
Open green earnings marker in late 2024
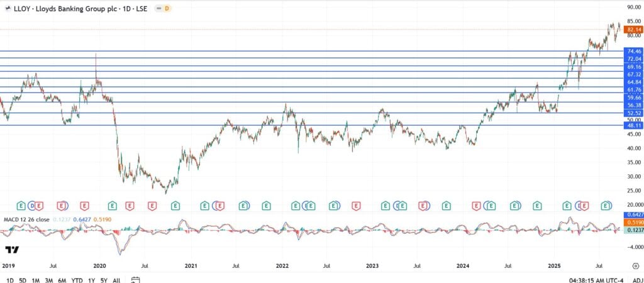click(x=537, y=205)
